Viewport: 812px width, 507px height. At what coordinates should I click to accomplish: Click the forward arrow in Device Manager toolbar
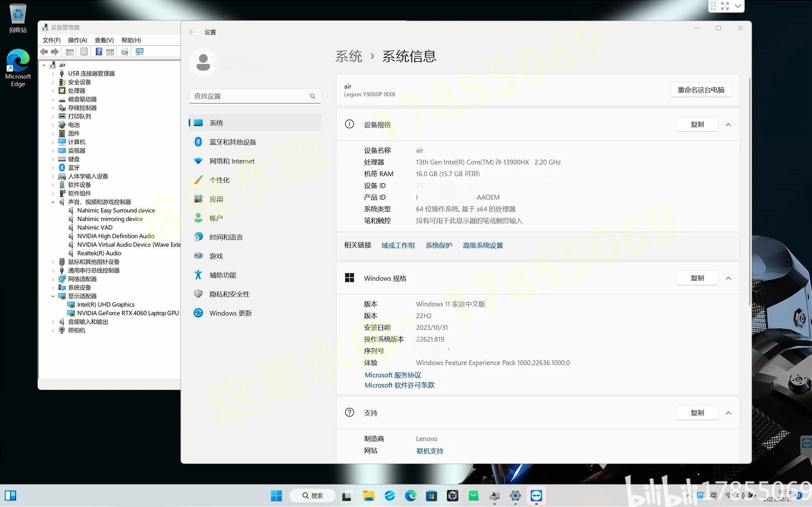[x=55, y=52]
